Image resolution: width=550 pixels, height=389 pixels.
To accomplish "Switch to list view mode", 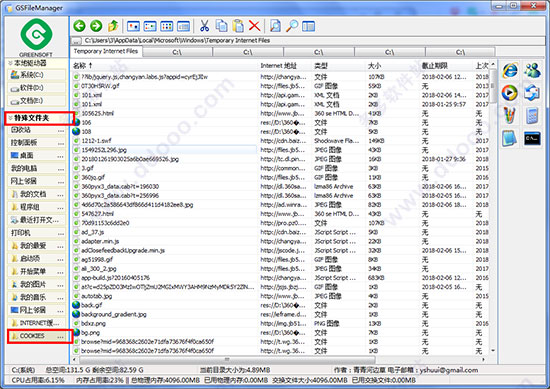I will click(167, 26).
